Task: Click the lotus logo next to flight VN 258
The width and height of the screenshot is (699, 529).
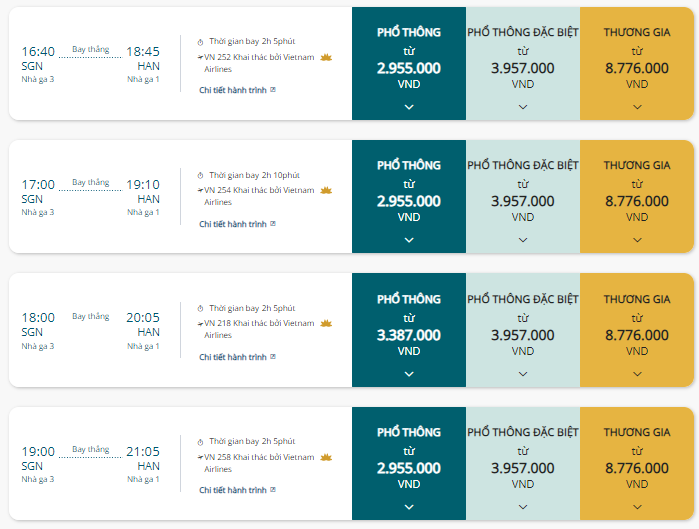Action: pos(326,457)
